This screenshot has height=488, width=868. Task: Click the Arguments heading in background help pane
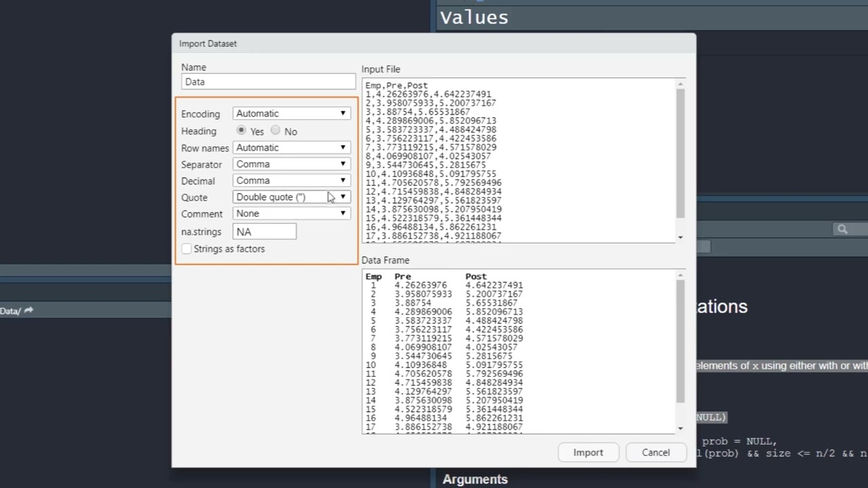pyautogui.click(x=475, y=479)
